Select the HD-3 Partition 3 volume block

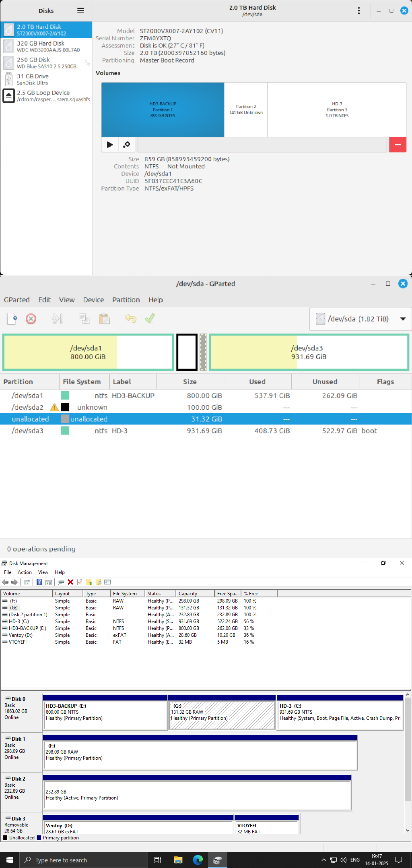tap(337, 110)
